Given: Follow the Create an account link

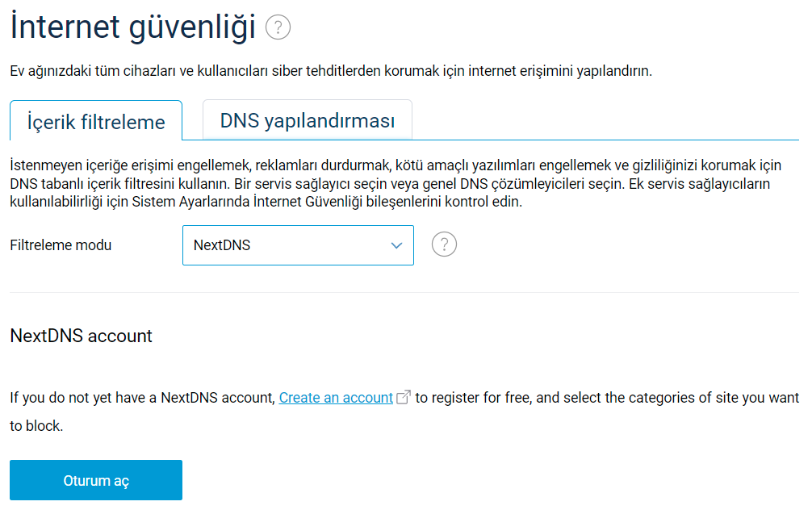Looking at the screenshot, I should point(336,398).
